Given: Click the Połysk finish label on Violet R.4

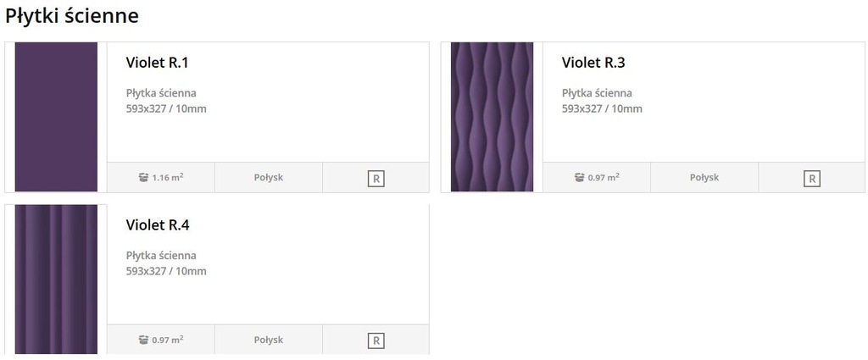Looking at the screenshot, I should pos(269,340).
